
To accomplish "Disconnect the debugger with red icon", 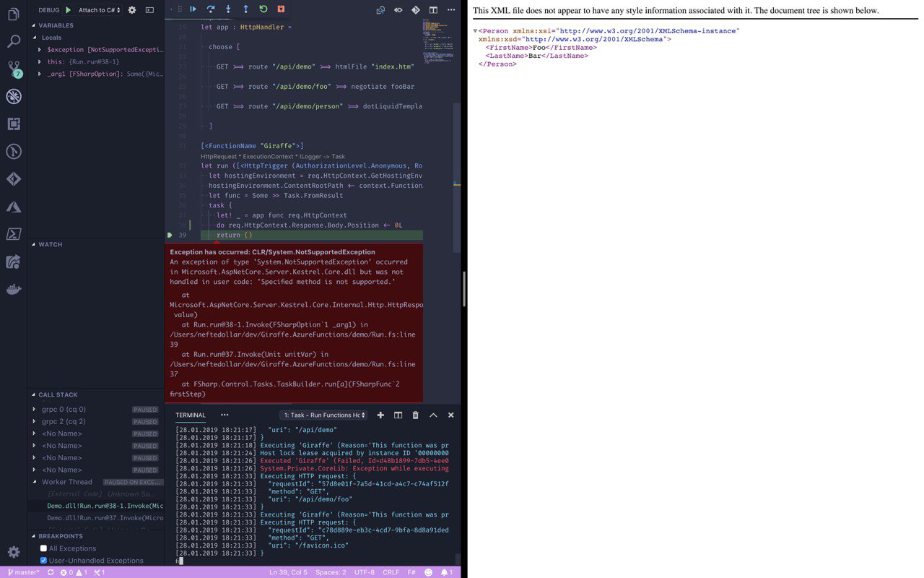I will pos(281,9).
